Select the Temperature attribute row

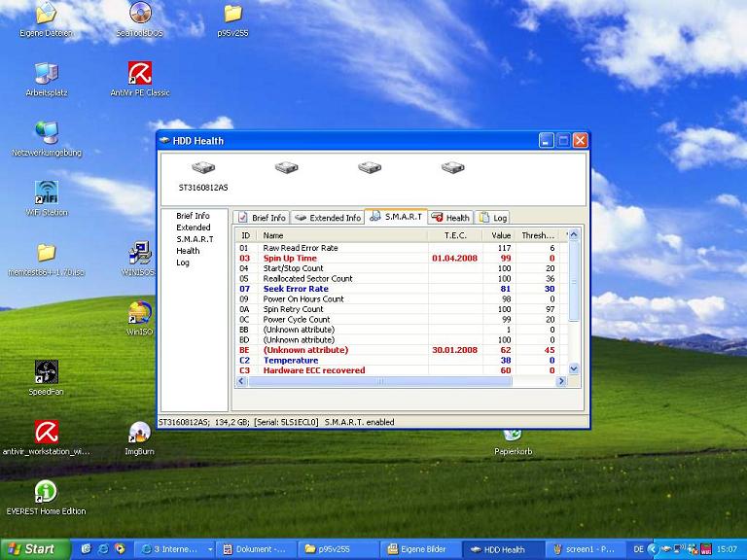click(x=402, y=361)
